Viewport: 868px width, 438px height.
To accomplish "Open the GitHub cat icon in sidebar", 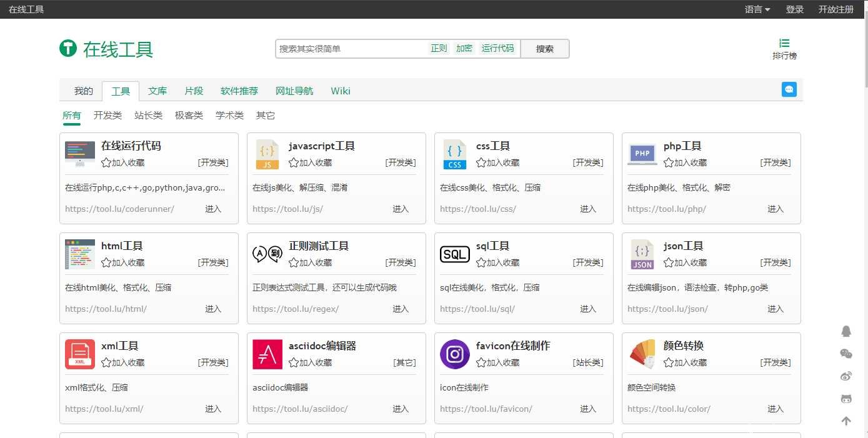I will (846, 399).
